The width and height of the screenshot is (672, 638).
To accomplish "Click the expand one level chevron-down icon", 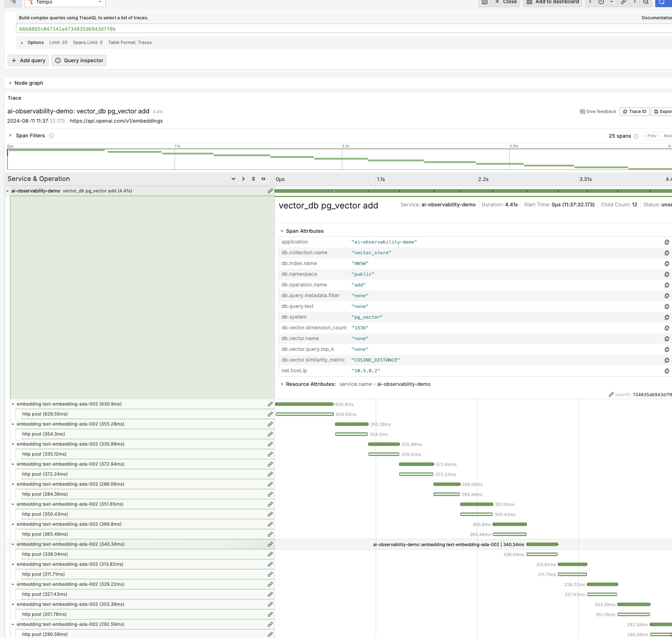I will tap(233, 179).
